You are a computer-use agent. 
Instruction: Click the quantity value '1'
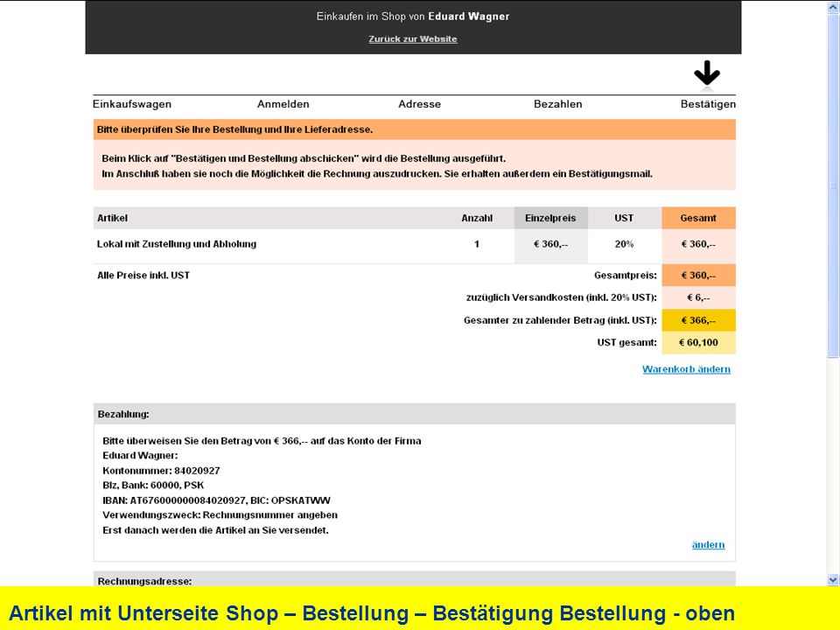477,244
